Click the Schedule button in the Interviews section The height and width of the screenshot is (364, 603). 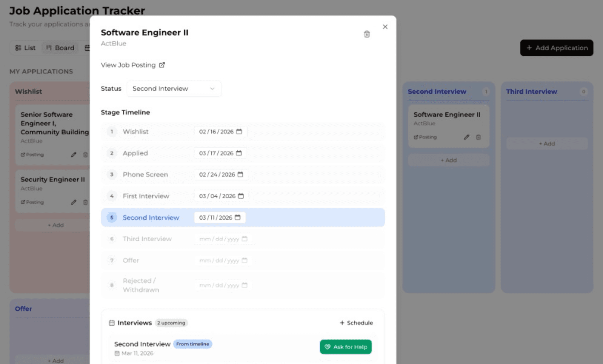coord(356,323)
